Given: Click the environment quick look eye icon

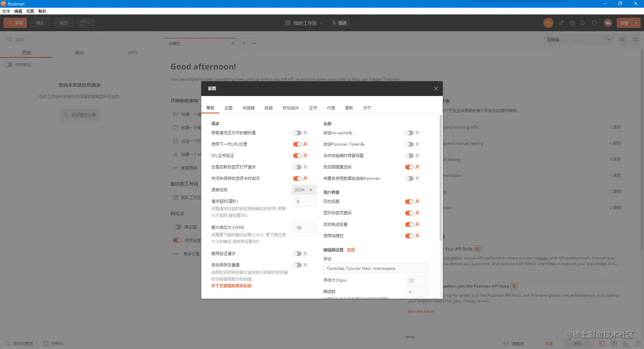Looking at the screenshot, I should coord(622,40).
